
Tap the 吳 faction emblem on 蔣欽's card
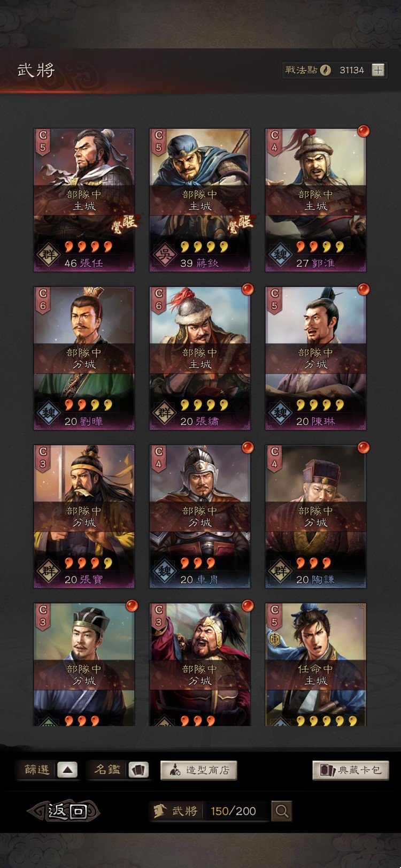click(164, 255)
